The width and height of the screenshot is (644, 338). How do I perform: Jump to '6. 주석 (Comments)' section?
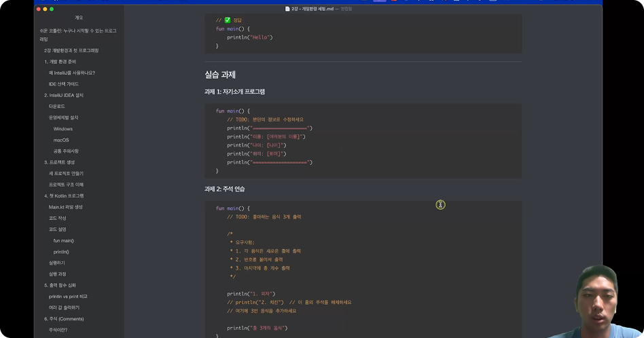64,319
